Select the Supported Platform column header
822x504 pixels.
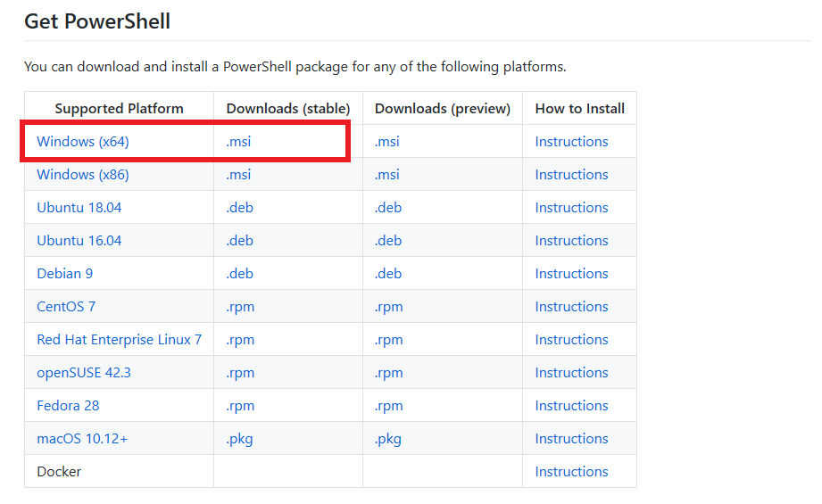(x=119, y=109)
